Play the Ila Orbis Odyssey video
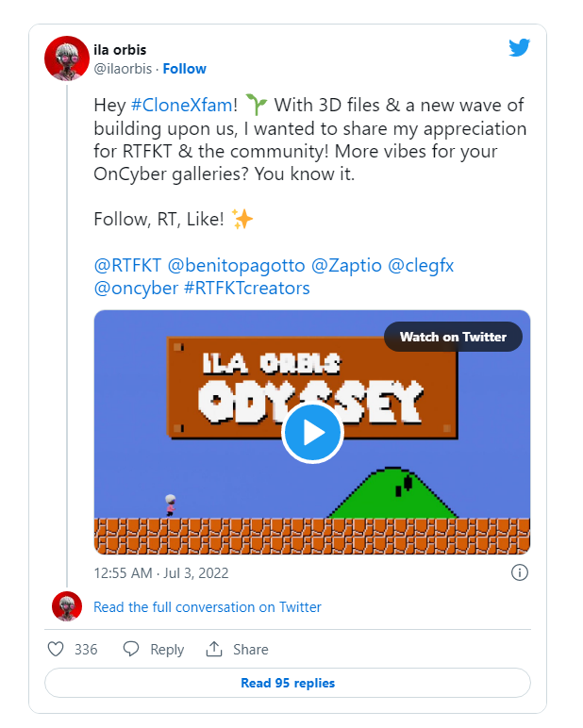 [312, 433]
